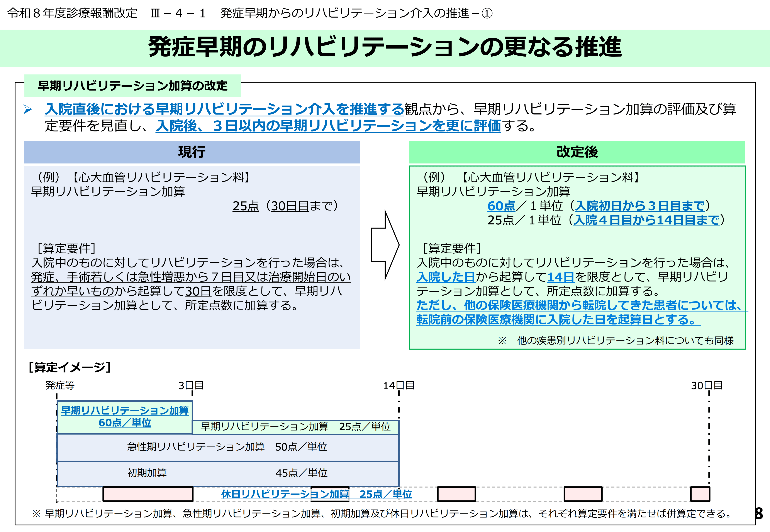Click the 休日リハビリテーション加算 25点/単位 label
Image resolution: width=770 pixels, height=532 pixels.
[316, 494]
